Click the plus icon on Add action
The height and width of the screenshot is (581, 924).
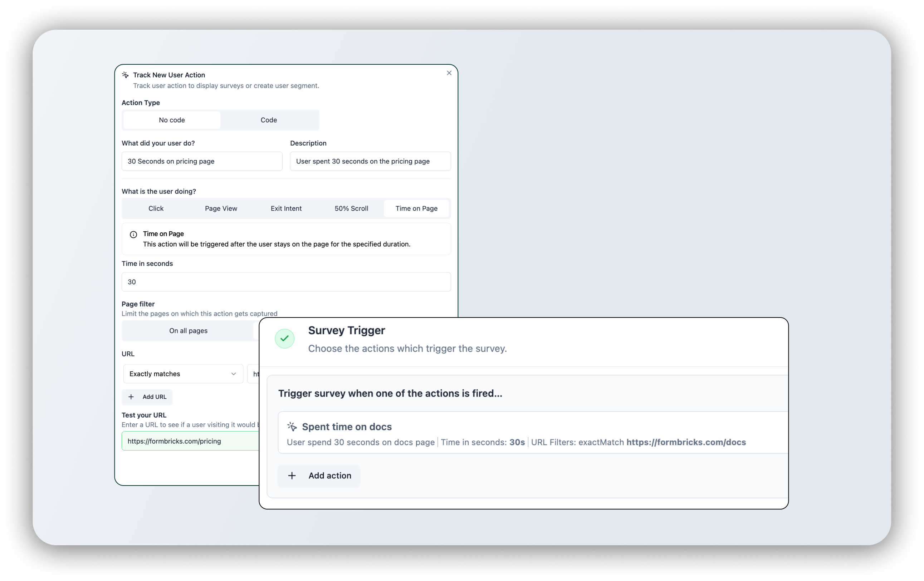tap(292, 476)
